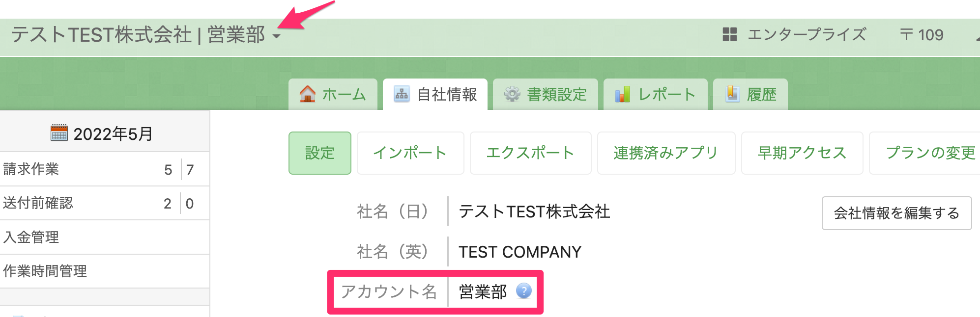Click the エクスポート button
This screenshot has width=980, height=317.
click(x=531, y=153)
